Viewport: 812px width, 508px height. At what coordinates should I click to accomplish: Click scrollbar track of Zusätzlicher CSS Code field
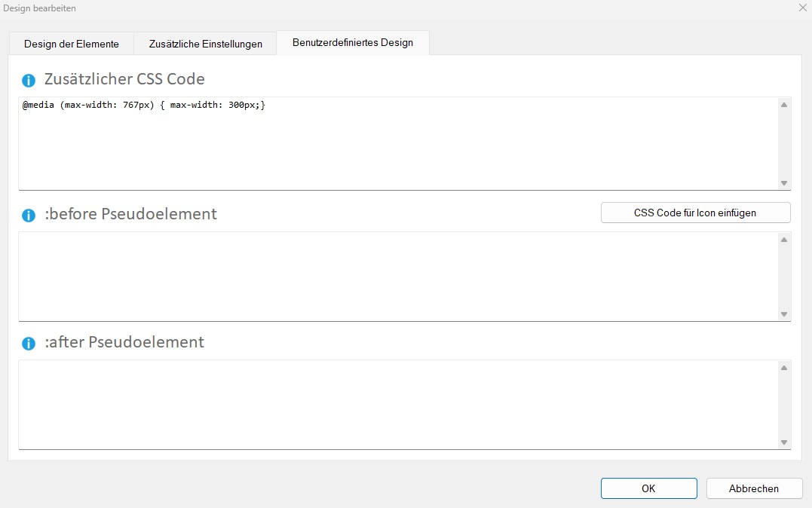[x=784, y=143]
